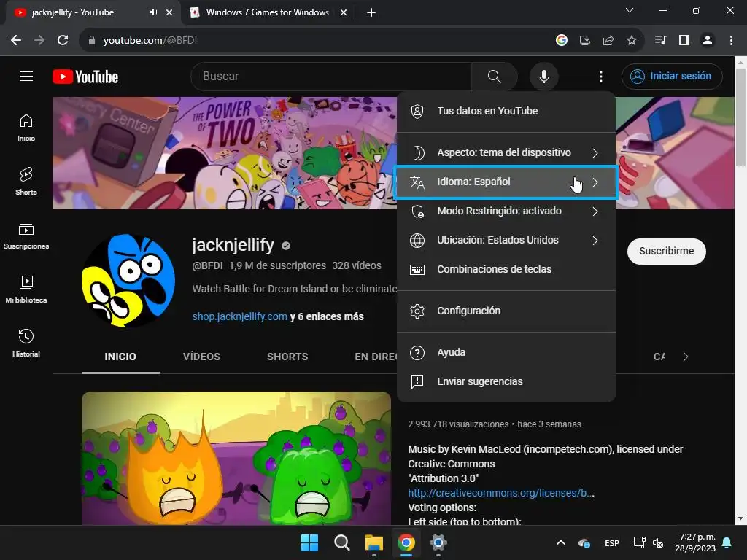Open Ayuda from the menu

click(506, 352)
